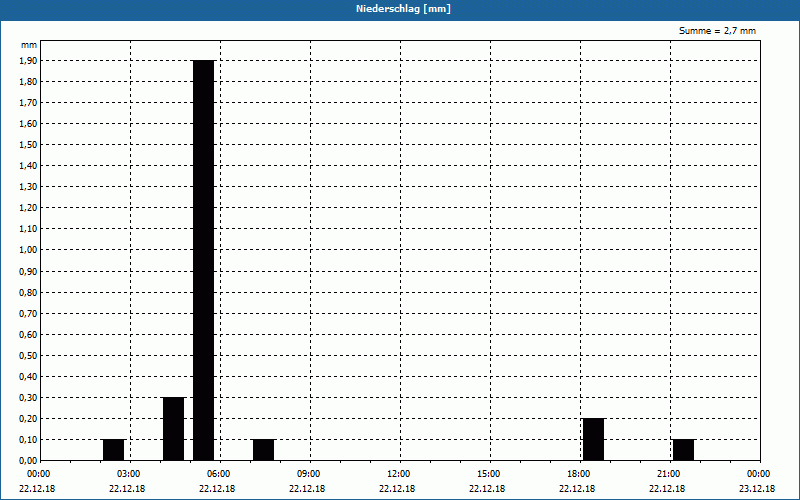Click the 1,70 y-axis label

[28, 103]
